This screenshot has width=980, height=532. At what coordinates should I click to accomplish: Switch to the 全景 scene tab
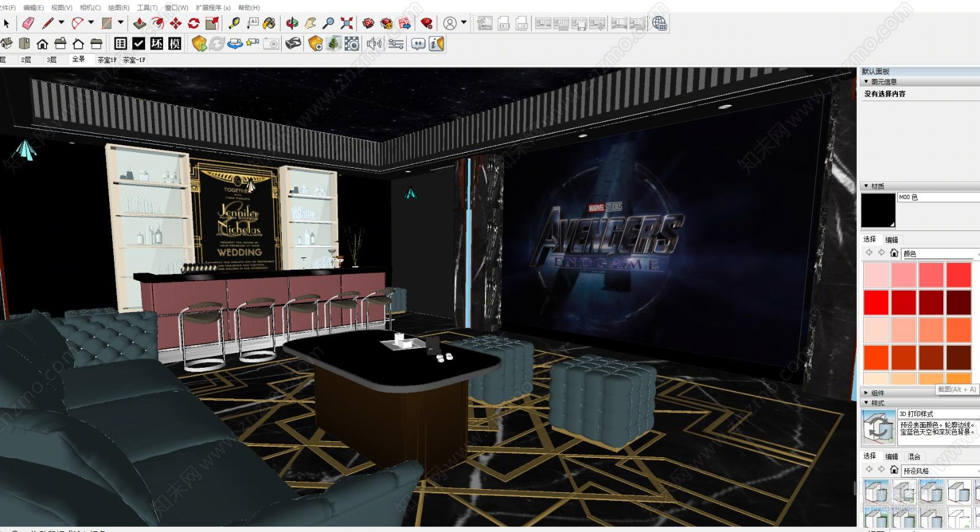tap(78, 59)
